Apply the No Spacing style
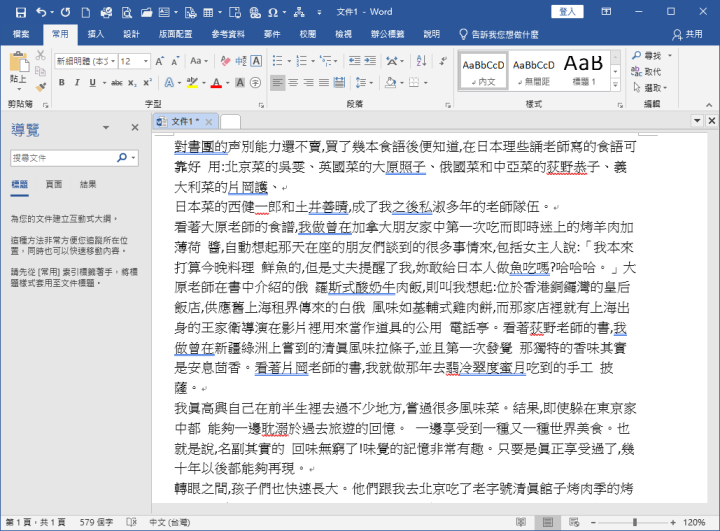The width and height of the screenshot is (720, 531). point(534,70)
